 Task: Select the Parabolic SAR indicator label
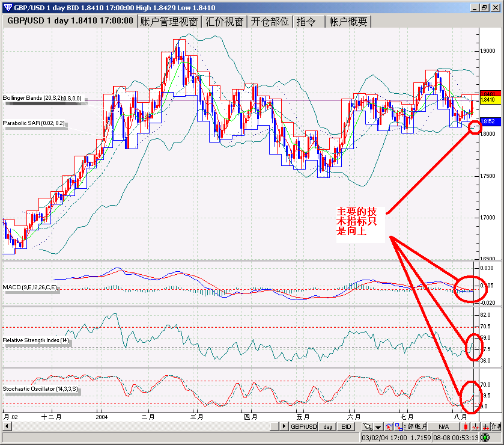pos(34,123)
